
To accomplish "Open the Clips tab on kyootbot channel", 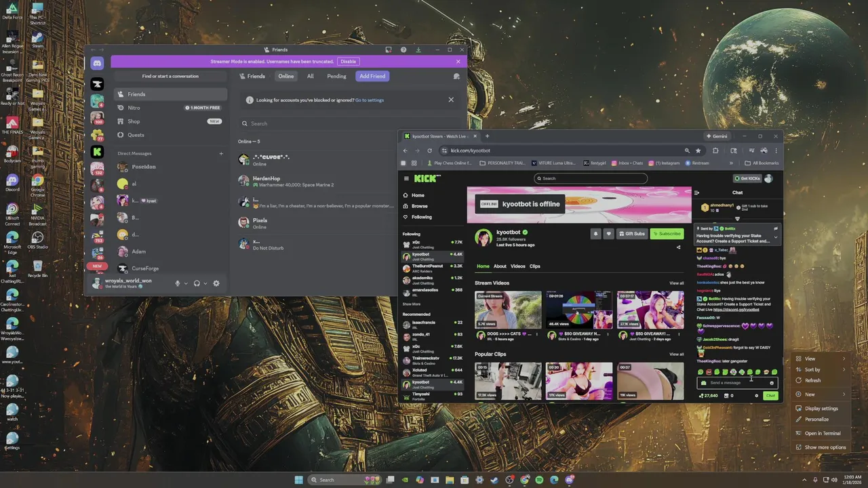I will tap(535, 266).
